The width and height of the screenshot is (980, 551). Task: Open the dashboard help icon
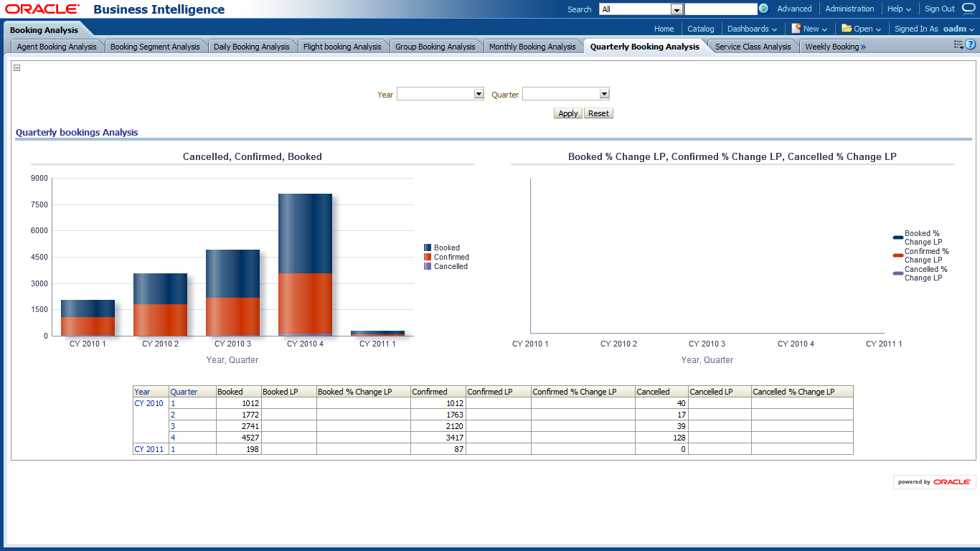[x=971, y=44]
